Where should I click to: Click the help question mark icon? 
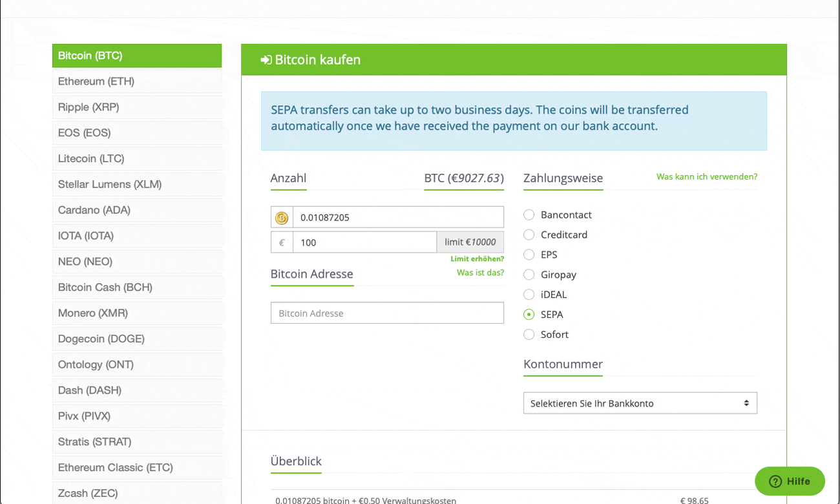(775, 481)
